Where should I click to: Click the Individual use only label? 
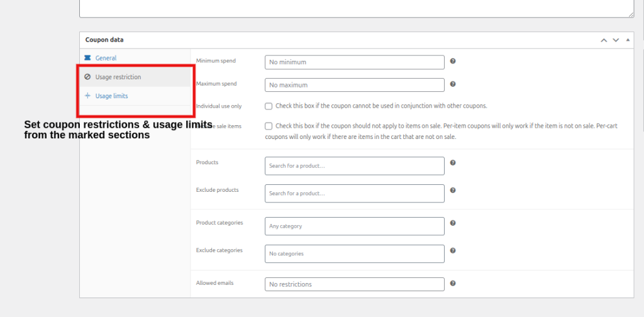click(x=219, y=106)
